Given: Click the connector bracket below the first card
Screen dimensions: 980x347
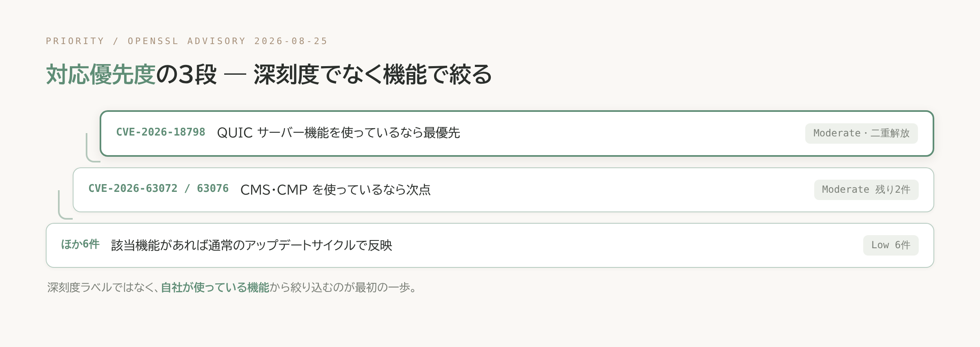Looking at the screenshot, I should tap(93, 148).
